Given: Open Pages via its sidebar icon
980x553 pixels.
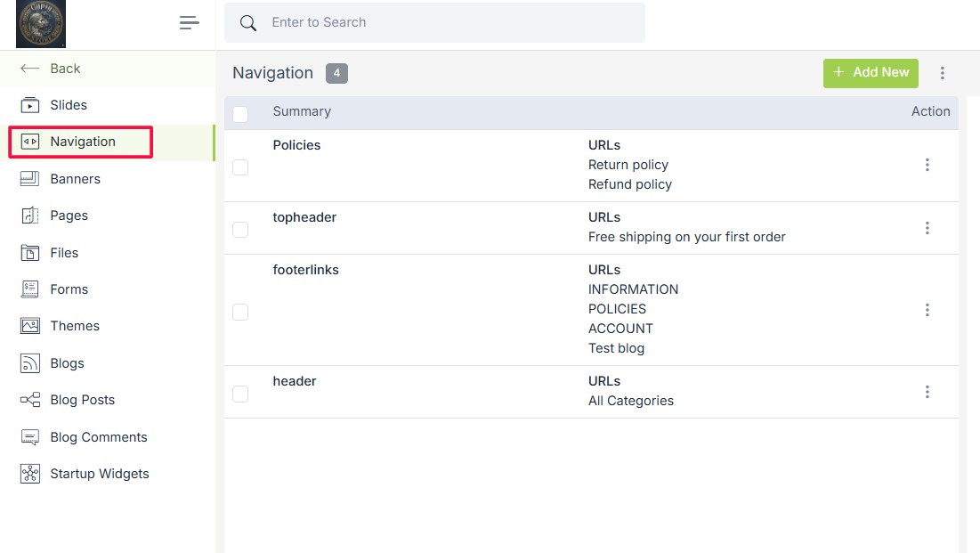Looking at the screenshot, I should [x=30, y=216].
